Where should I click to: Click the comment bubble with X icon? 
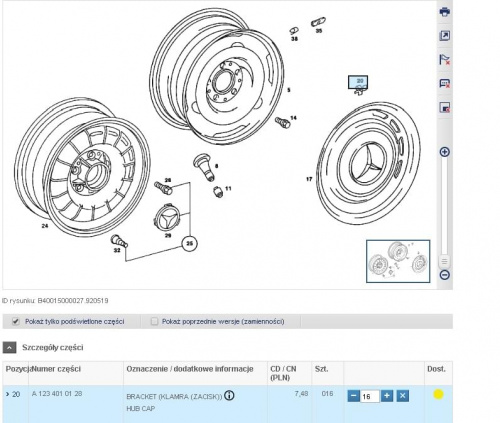(x=445, y=83)
